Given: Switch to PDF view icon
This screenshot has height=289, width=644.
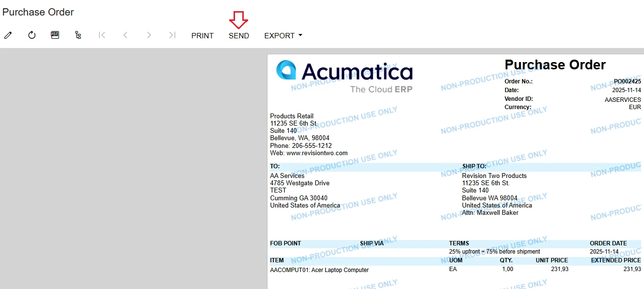Looking at the screenshot, I should point(55,35).
